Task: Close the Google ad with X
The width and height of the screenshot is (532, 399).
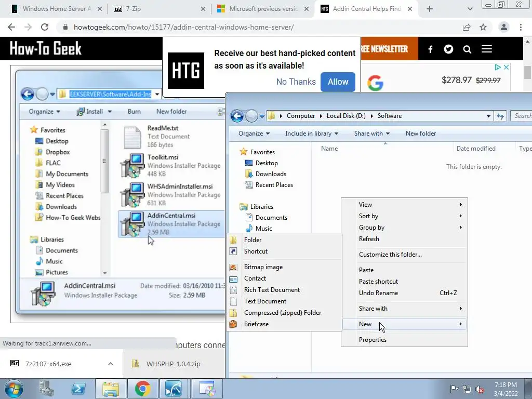Action: (506, 67)
